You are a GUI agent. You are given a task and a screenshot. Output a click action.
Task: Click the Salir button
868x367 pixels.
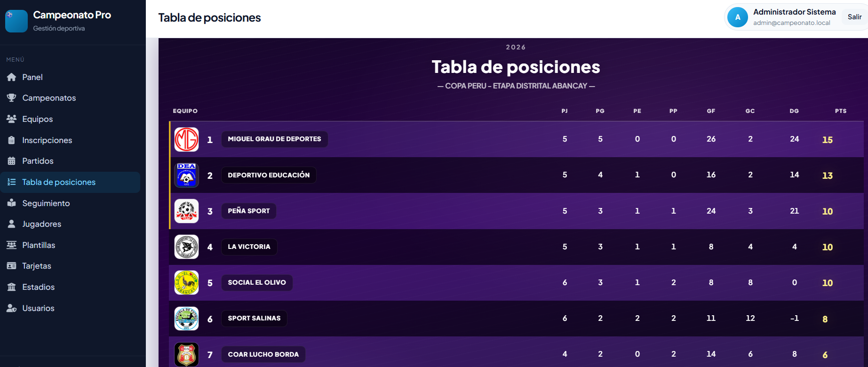(x=854, y=16)
